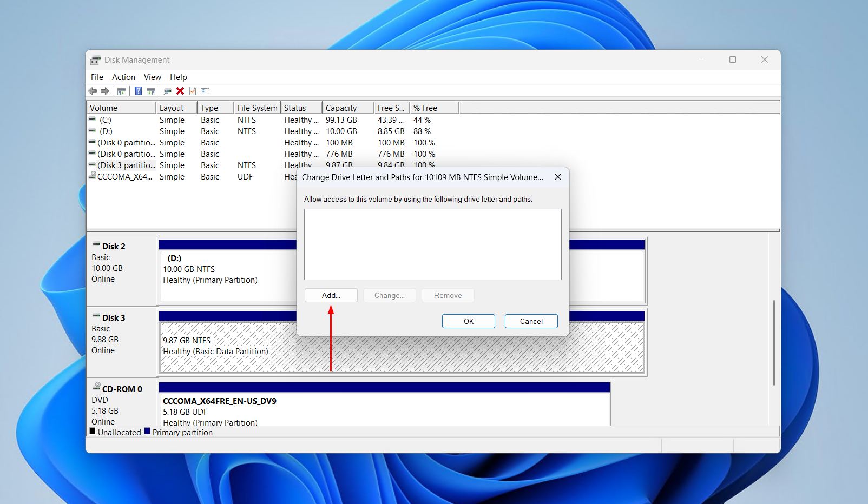Click the disc icon beside CCCOMA_X64 volume
The height and width of the screenshot is (504, 868).
(93, 176)
